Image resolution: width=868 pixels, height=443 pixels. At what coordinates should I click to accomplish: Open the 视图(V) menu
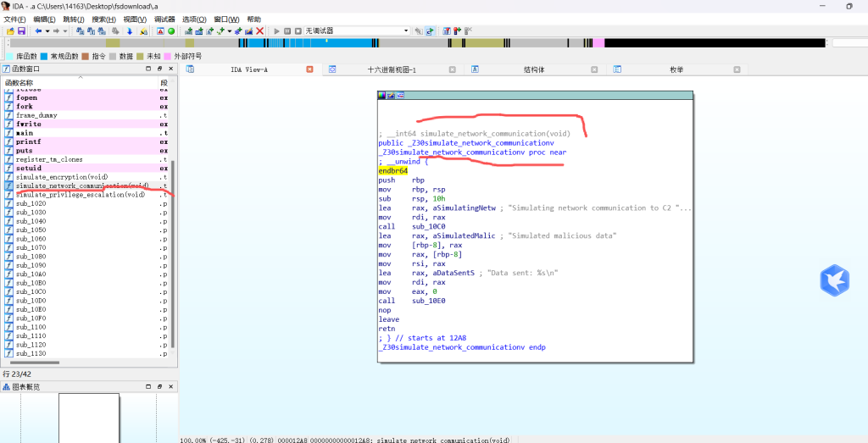[x=134, y=19]
